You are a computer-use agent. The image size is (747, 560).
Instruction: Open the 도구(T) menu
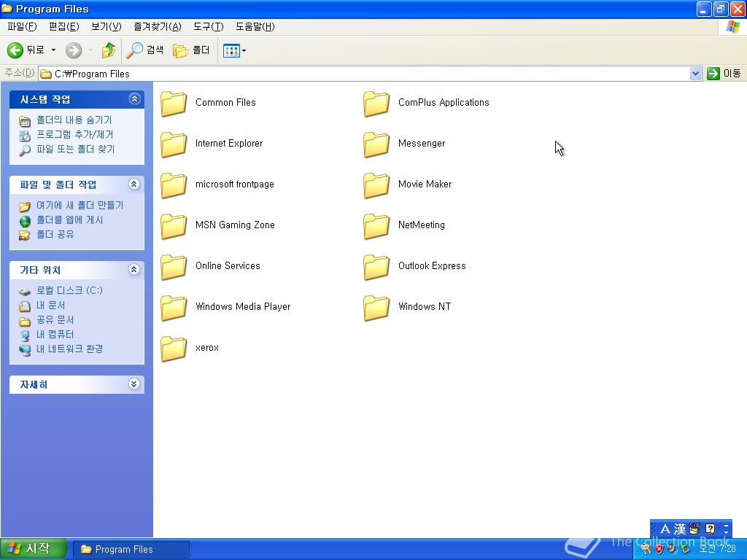(x=208, y=27)
